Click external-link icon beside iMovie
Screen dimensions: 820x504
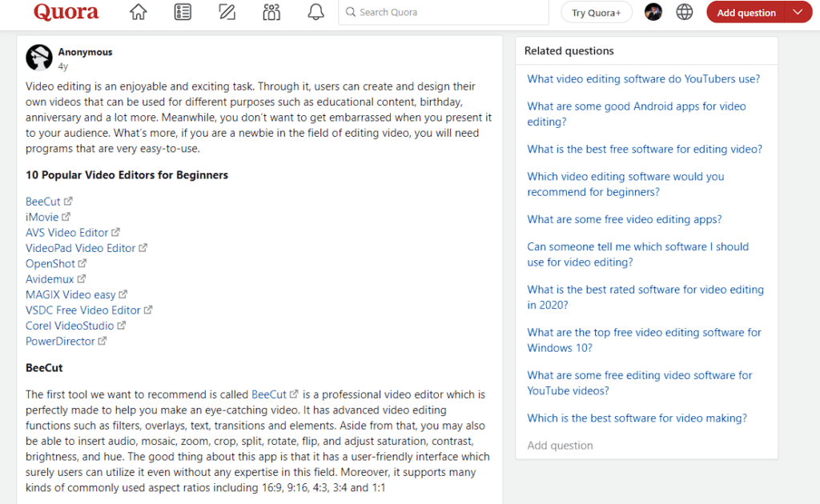coord(66,217)
